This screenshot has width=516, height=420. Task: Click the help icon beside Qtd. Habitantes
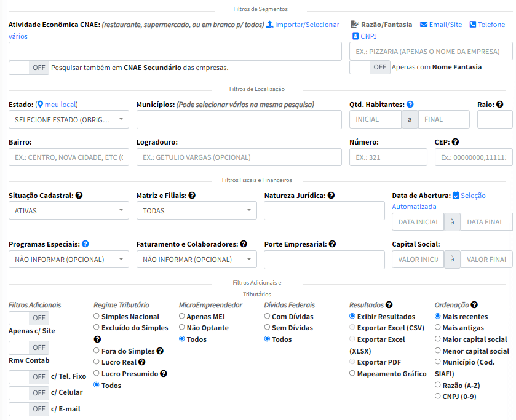point(410,105)
